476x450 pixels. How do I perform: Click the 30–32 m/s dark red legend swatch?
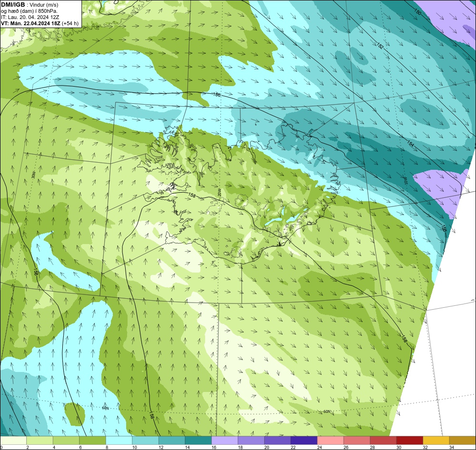409,440
